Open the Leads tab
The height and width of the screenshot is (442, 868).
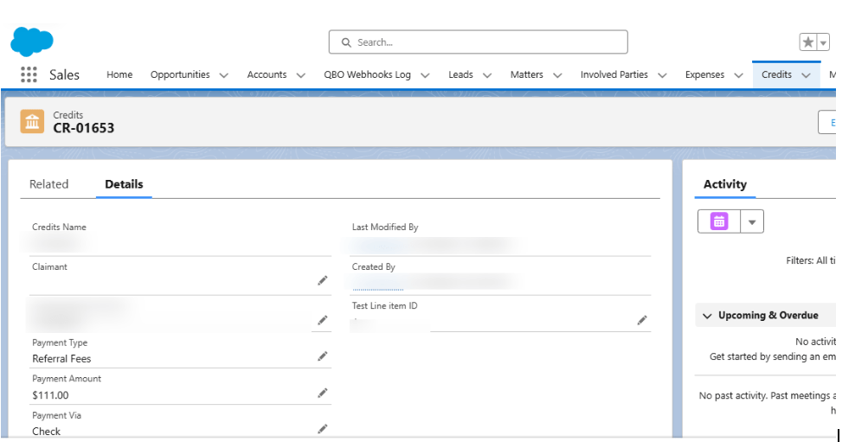coord(460,74)
